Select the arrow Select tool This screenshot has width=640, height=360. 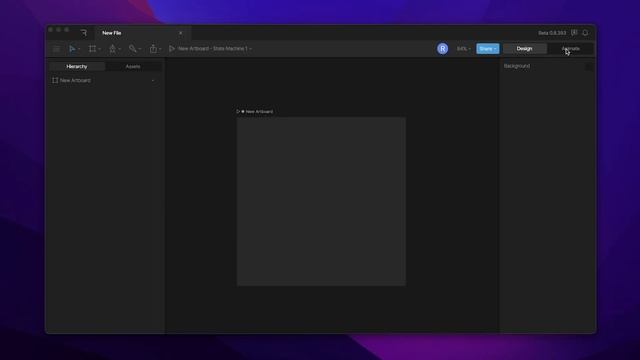tap(72, 49)
